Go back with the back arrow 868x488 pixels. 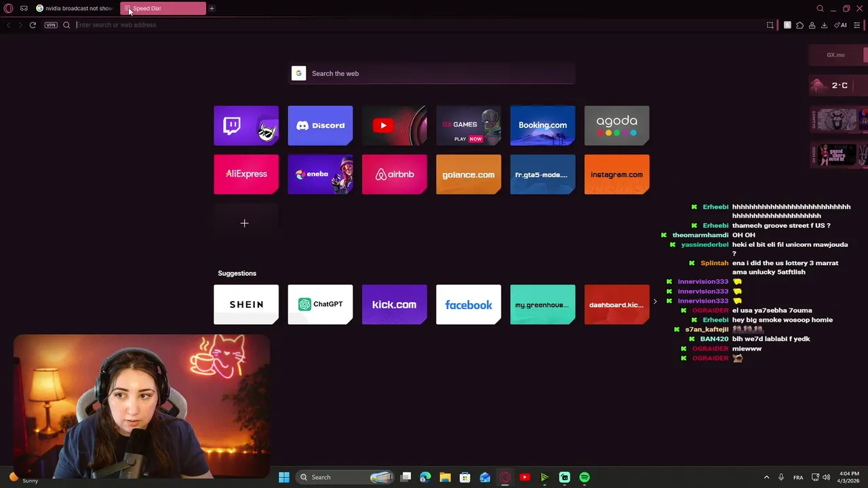(8, 25)
